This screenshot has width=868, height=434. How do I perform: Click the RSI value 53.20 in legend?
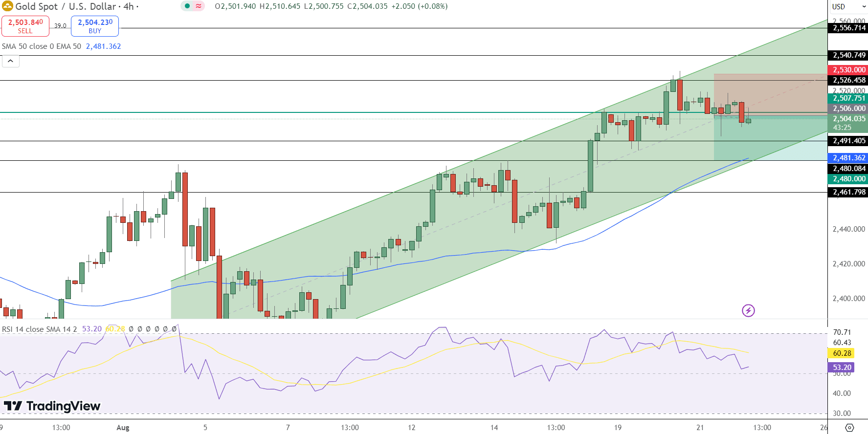(x=91, y=329)
